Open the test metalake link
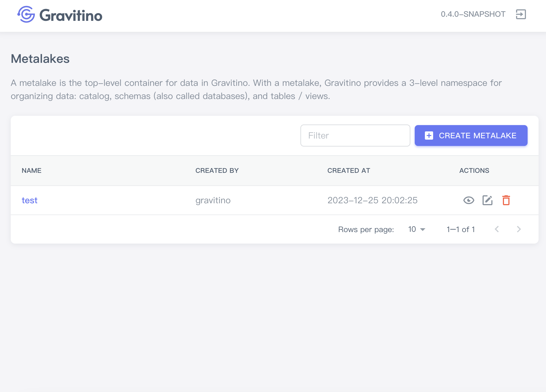546x392 pixels. pos(30,200)
